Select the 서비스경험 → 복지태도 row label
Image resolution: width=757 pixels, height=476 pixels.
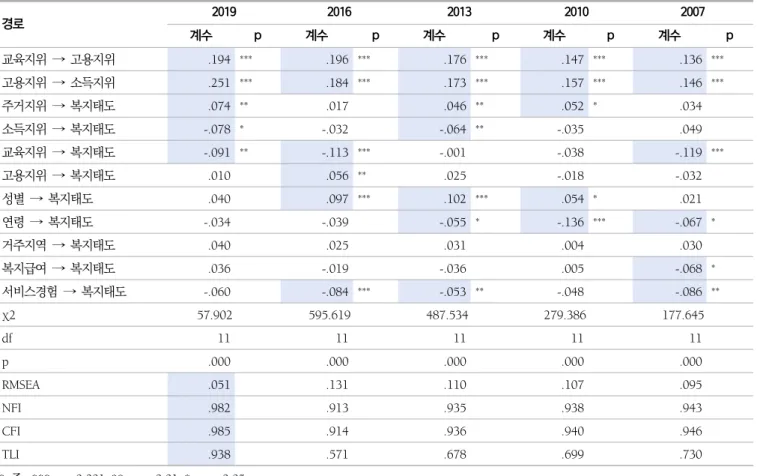point(64,291)
